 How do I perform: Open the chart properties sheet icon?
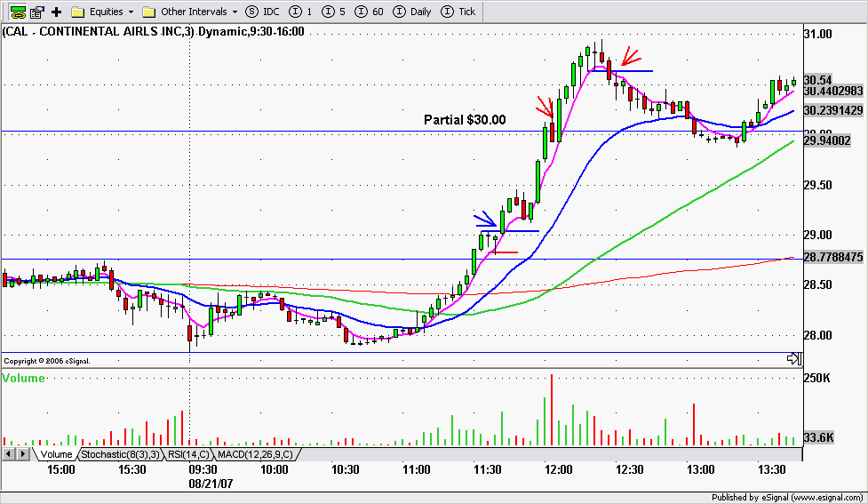point(37,12)
